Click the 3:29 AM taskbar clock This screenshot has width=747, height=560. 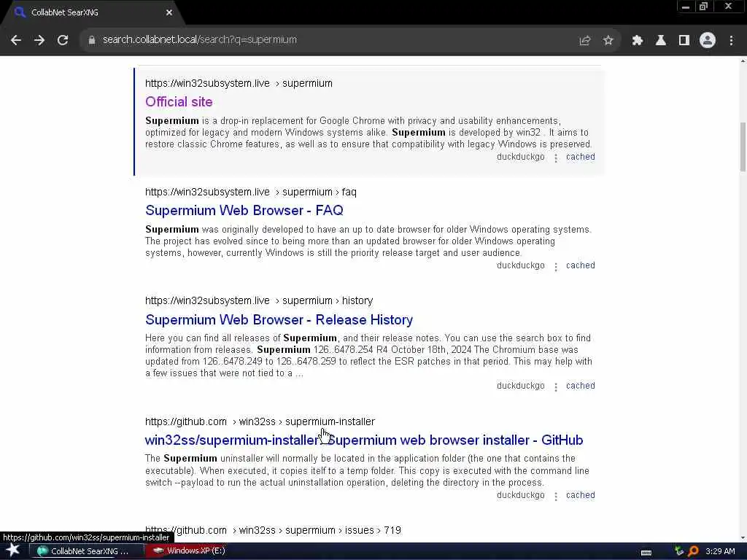pos(720,551)
